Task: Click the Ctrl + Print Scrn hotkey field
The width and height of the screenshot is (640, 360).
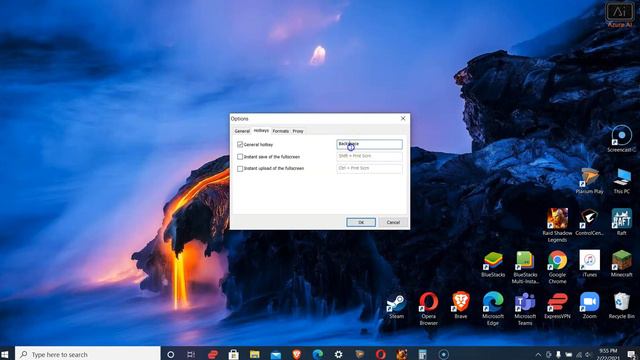Action: [x=369, y=168]
